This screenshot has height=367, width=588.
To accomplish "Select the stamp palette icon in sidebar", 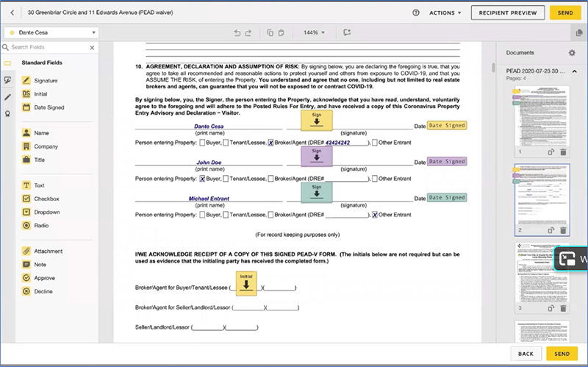I will point(7,114).
